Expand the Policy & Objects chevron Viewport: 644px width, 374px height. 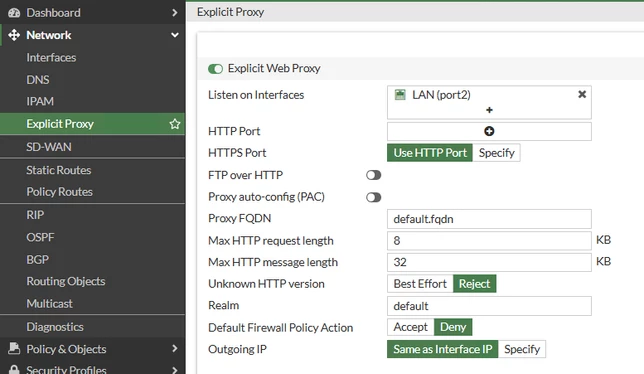[x=175, y=349]
